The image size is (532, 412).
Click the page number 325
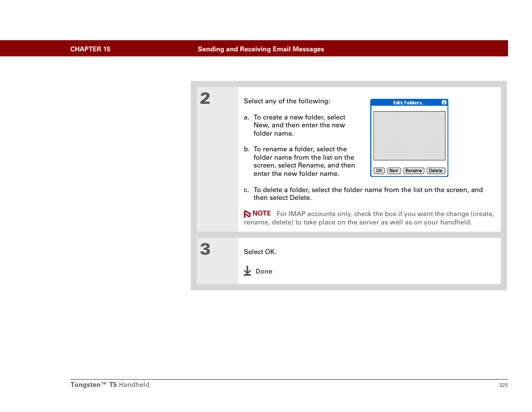pyautogui.click(x=503, y=385)
